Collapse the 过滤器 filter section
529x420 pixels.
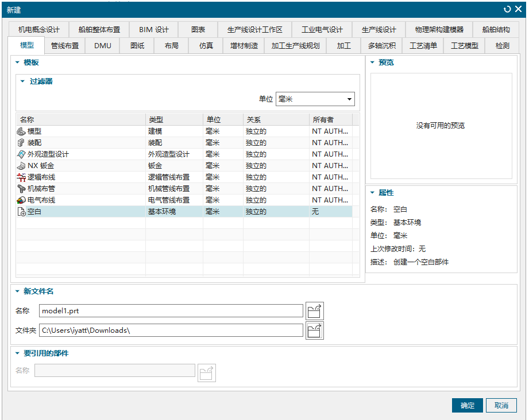point(23,81)
